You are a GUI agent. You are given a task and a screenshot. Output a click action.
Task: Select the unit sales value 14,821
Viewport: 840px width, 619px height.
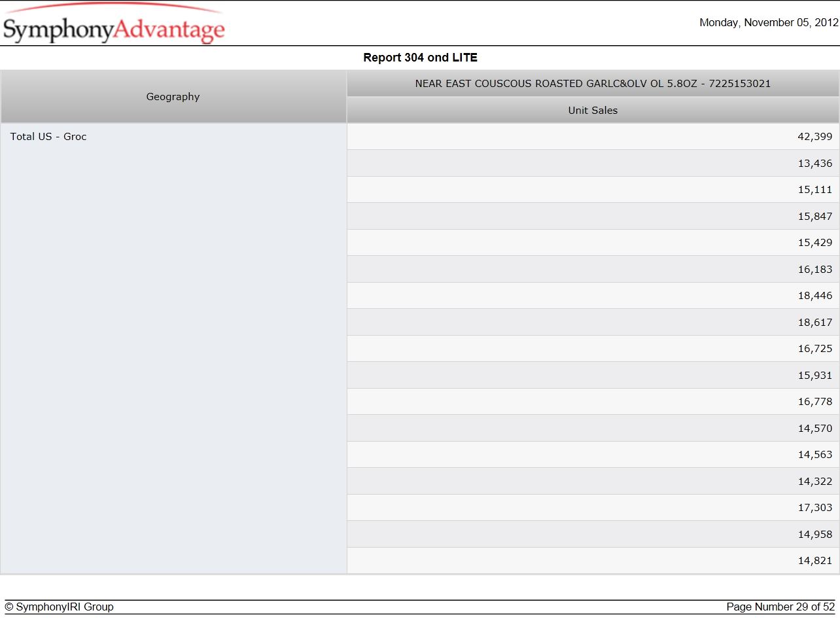click(x=814, y=561)
